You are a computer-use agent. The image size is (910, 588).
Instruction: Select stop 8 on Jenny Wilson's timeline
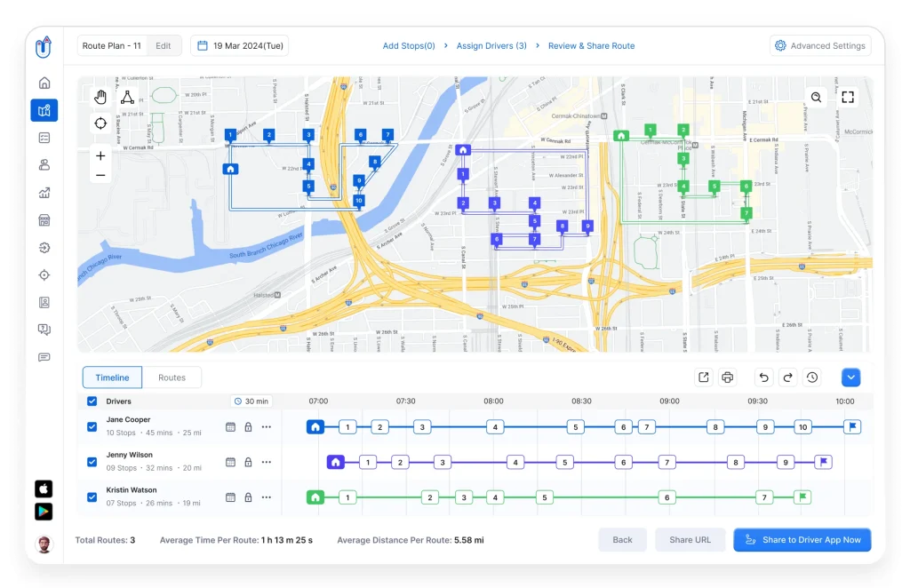(x=735, y=462)
